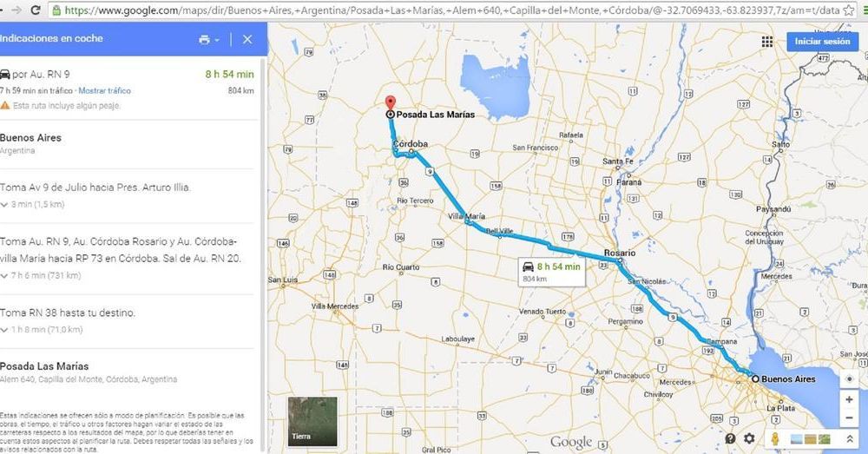The height and width of the screenshot is (454, 868).
Task: Select the Street View pegman icon
Action: [775, 439]
